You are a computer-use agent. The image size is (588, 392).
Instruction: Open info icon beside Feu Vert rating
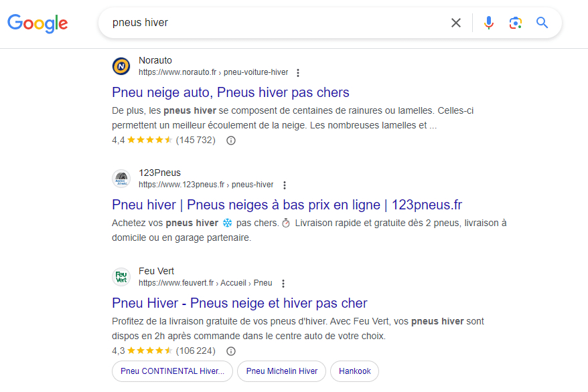231,351
